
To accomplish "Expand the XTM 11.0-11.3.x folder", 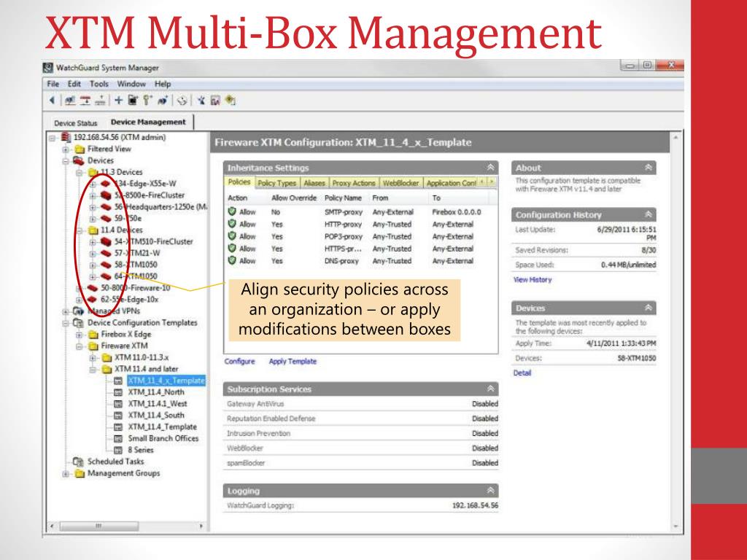I will tap(93, 357).
